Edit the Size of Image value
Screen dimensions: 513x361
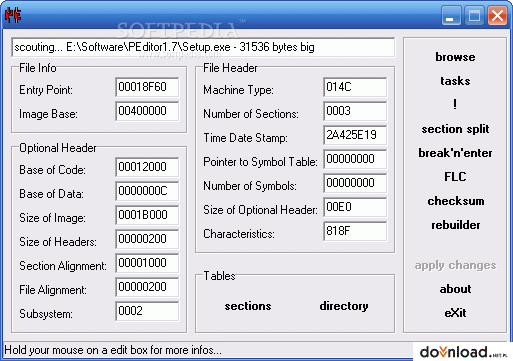click(x=147, y=215)
